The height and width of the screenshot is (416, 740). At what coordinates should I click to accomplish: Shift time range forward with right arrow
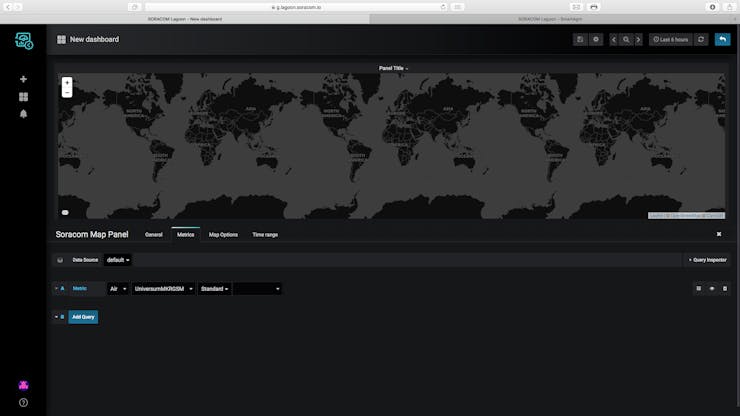pyautogui.click(x=638, y=40)
